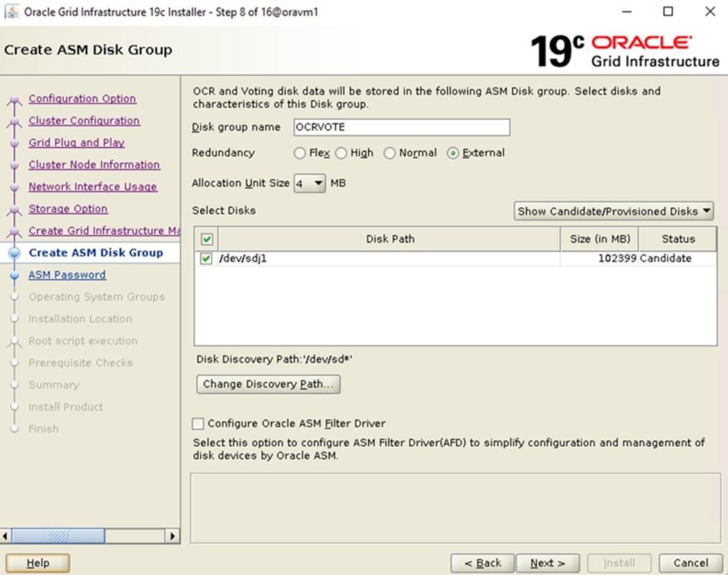
Task: Minimize the installer window
Action: coord(627,11)
